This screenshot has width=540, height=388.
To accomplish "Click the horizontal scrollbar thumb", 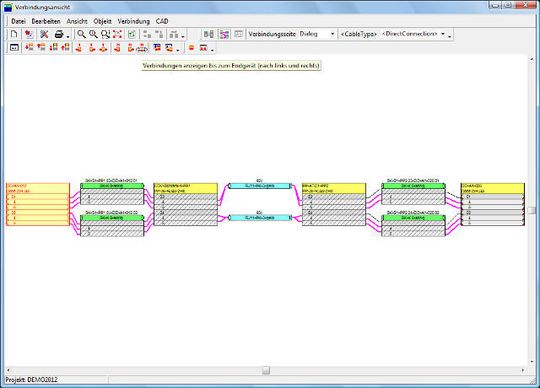I will click(266, 370).
